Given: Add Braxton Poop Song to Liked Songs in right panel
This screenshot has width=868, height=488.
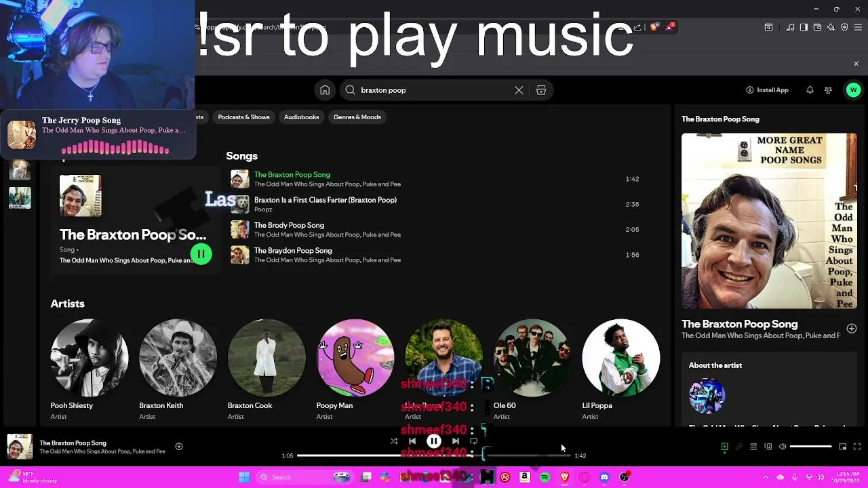Looking at the screenshot, I should [x=852, y=329].
